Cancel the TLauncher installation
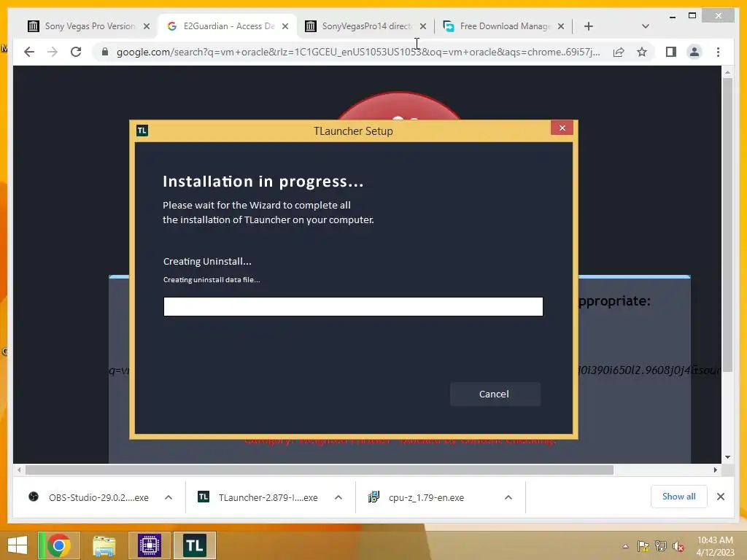Screen dimensions: 747x560 [x=495, y=394]
